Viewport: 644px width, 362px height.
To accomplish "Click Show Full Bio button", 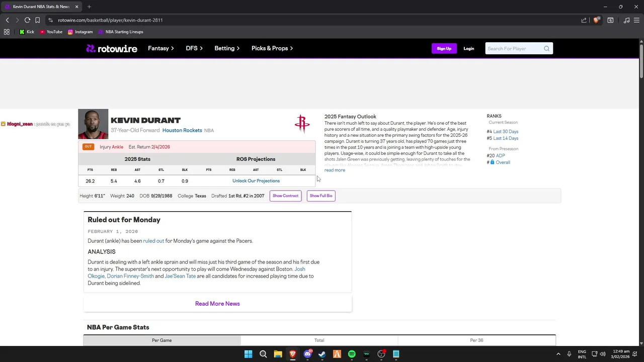I will point(321,196).
